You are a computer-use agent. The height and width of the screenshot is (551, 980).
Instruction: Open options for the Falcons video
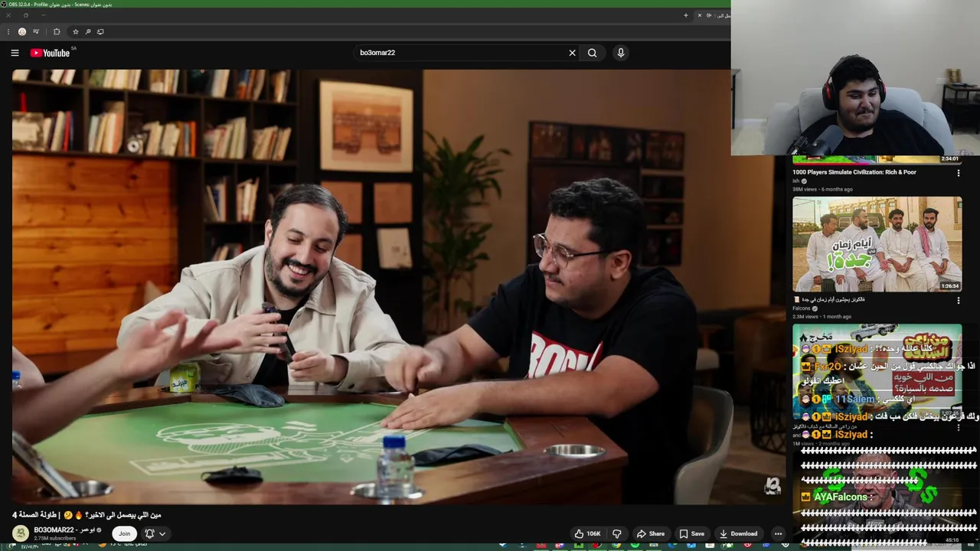tap(958, 301)
